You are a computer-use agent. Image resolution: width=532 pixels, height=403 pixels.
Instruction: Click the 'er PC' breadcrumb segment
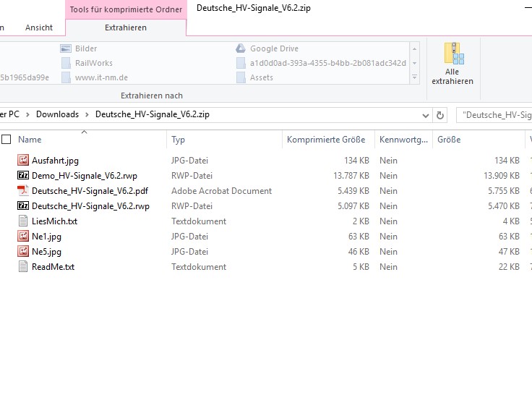tap(9, 114)
